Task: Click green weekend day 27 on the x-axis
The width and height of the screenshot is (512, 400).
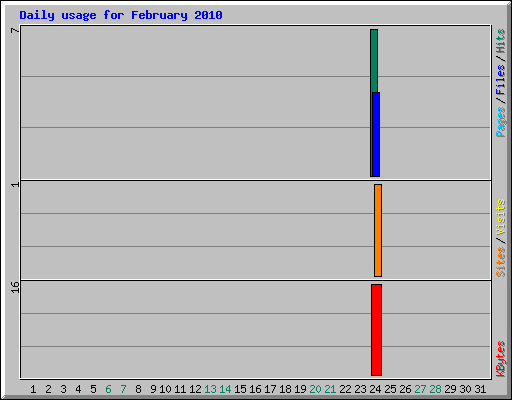Action: (420, 389)
